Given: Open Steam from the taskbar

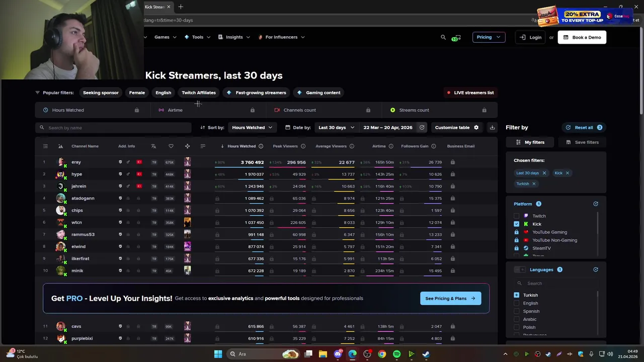Looking at the screenshot, I should (426, 354).
